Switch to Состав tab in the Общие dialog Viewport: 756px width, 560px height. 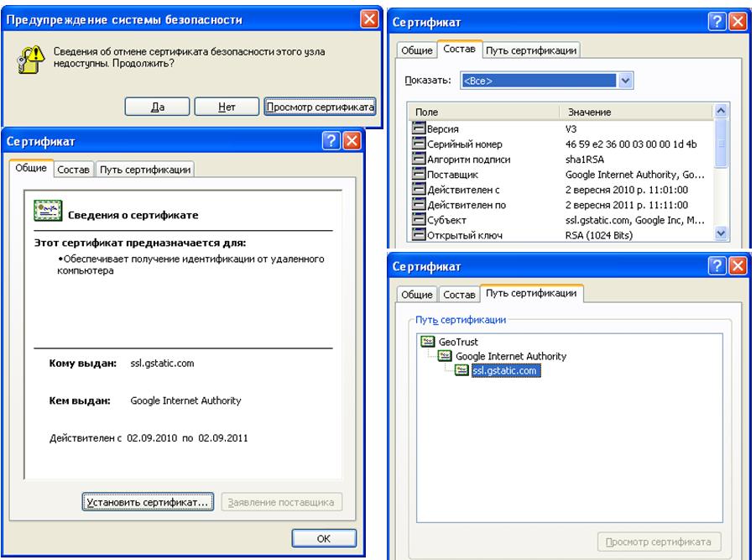coord(74,170)
